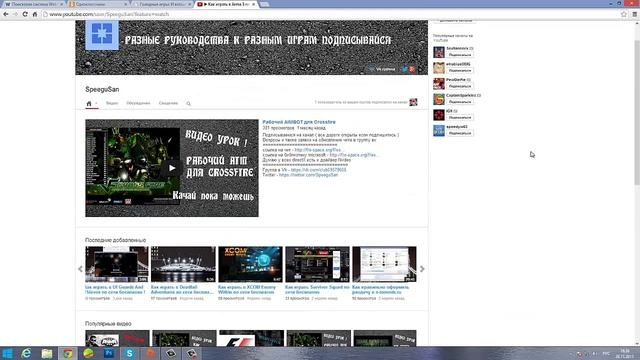This screenshot has width=640, height=360.
Task: Open the Сведения tab of the channel
Action: [x=168, y=103]
